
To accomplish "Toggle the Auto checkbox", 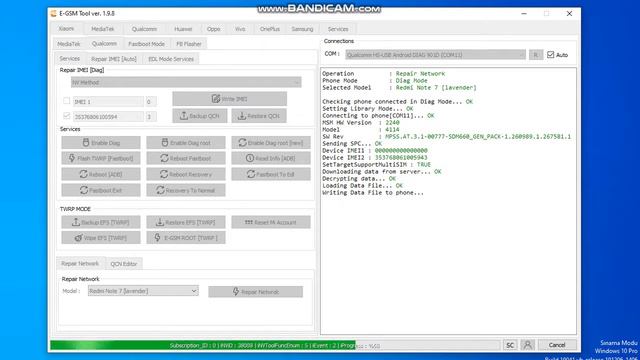I will pos(551,55).
